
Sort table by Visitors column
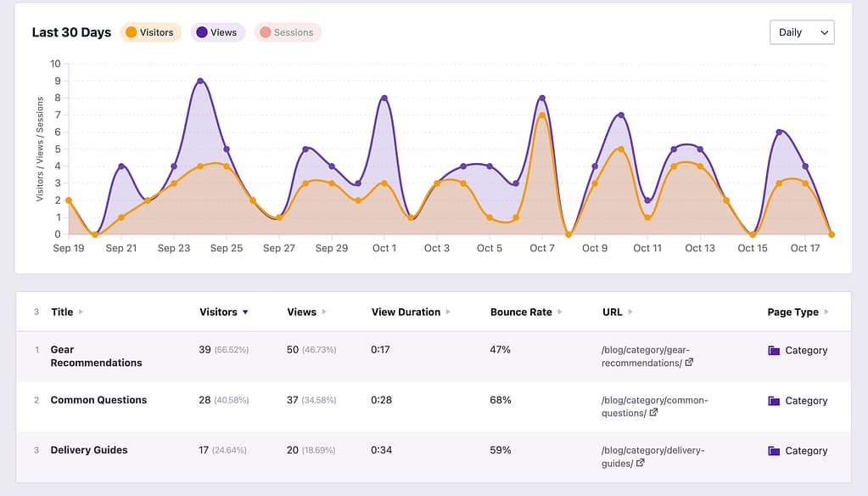218,312
